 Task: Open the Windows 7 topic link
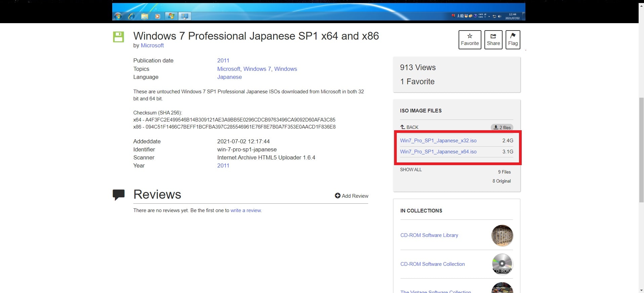257,69
